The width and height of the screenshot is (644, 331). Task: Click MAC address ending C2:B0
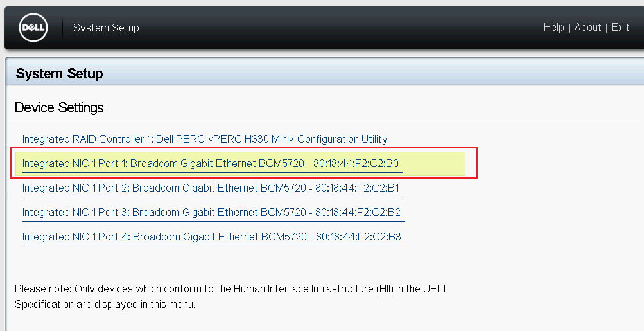click(356, 164)
